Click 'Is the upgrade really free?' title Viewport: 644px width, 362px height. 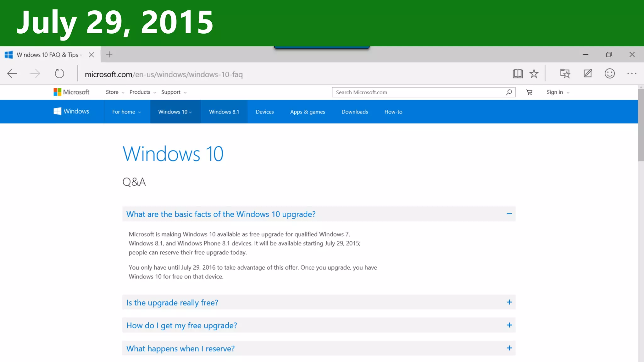click(x=172, y=303)
